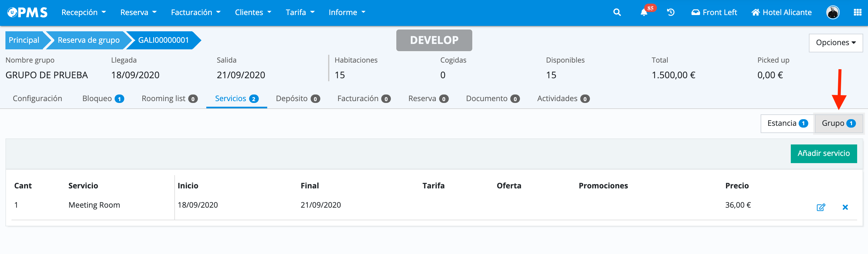
Task: Expand the Facturación top menu
Action: 195,12
